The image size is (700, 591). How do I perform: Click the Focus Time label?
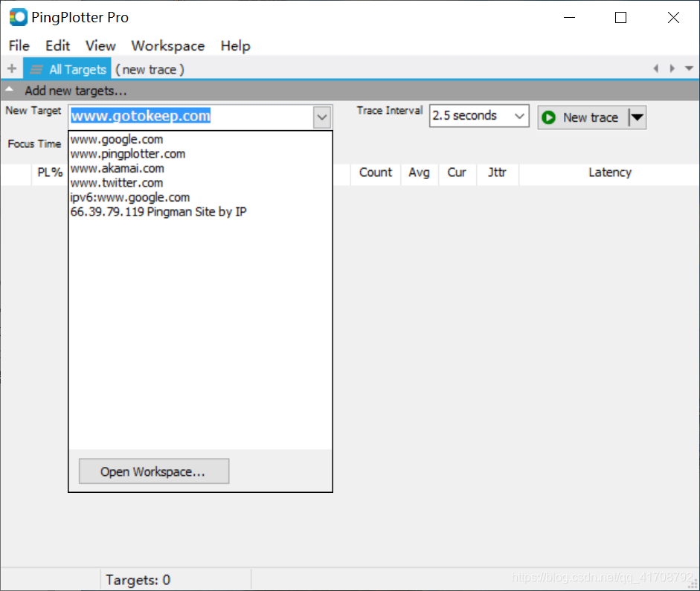pos(34,143)
